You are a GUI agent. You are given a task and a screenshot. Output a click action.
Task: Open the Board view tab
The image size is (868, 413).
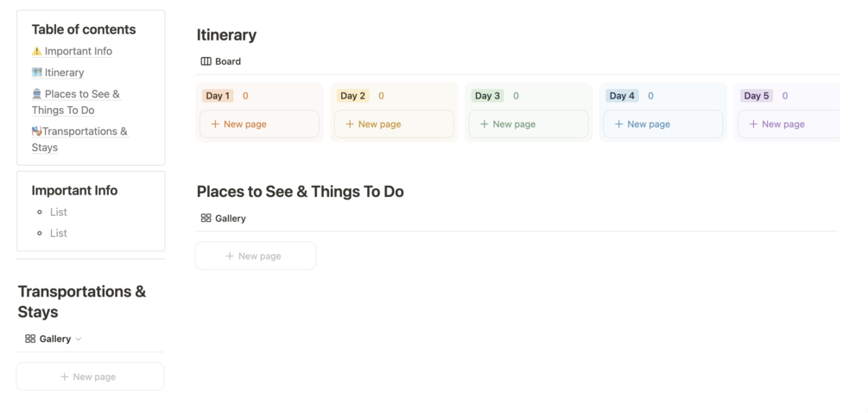pos(228,61)
